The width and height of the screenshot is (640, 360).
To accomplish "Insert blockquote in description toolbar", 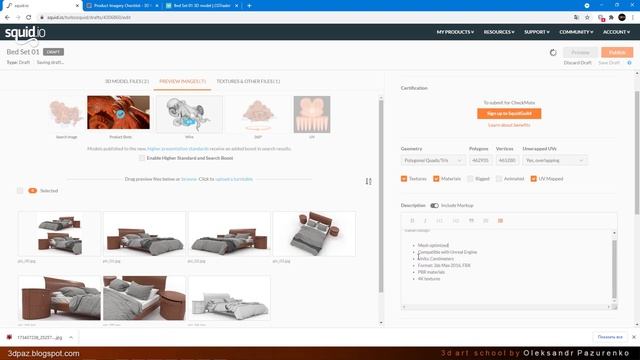I will pos(471,220).
